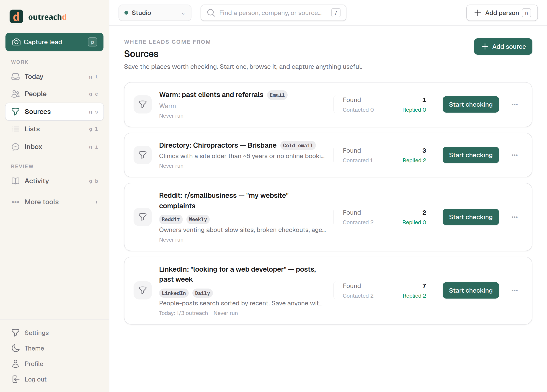The image size is (547, 392).
Task: Open options menu for Warm past clients source
Action: click(x=514, y=104)
